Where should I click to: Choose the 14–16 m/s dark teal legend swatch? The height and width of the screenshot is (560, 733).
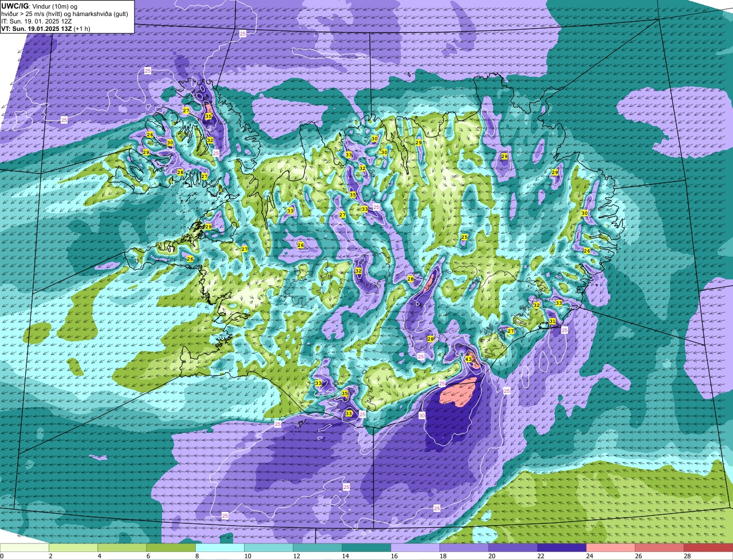pyautogui.click(x=367, y=547)
